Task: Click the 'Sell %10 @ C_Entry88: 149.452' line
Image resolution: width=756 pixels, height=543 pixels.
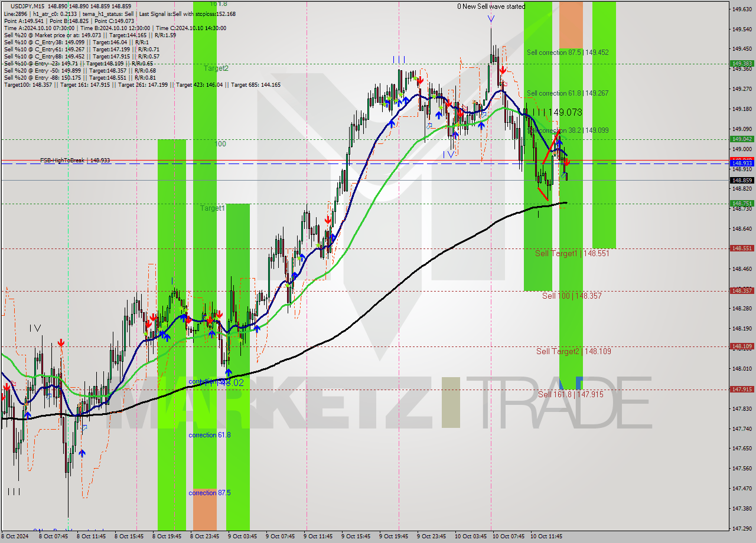Action: (82, 56)
